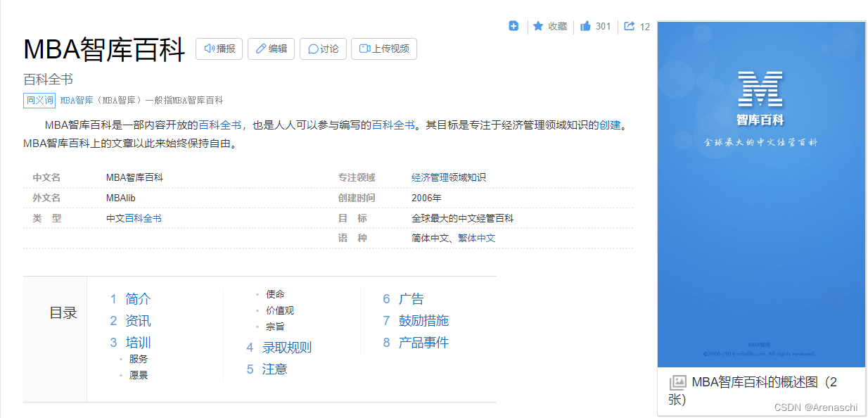Click the MBAlib foreign name value
The width and height of the screenshot is (868, 418).
[121, 198]
